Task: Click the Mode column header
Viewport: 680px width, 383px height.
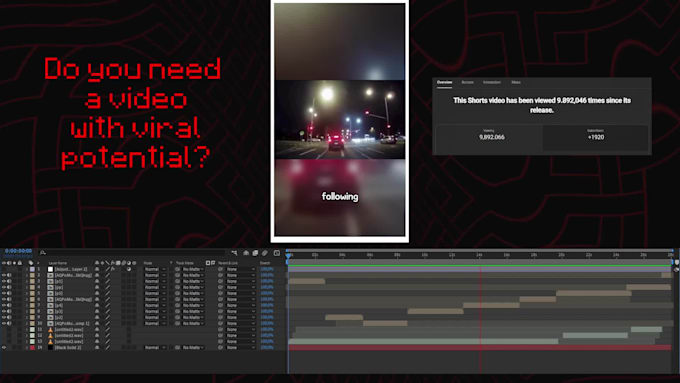Action: point(148,263)
